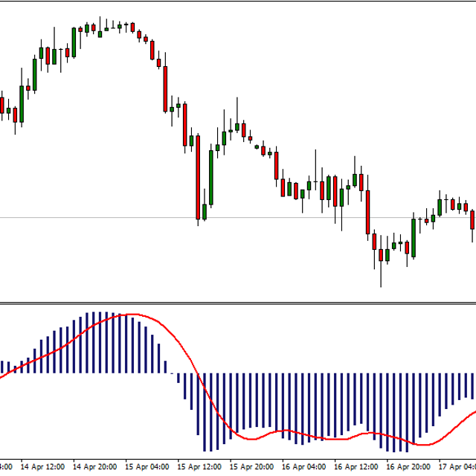
Task: Click the "15 Apr 12:00" time axis label
Action: pyautogui.click(x=199, y=467)
